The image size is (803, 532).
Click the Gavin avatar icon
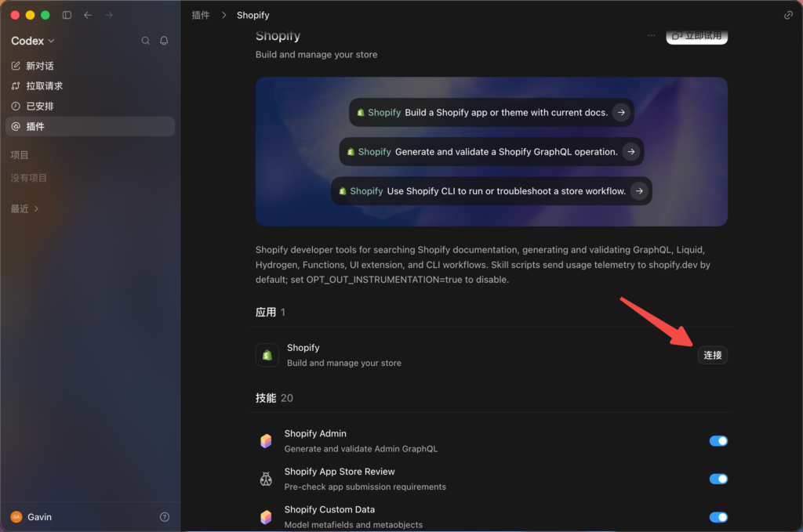point(16,516)
